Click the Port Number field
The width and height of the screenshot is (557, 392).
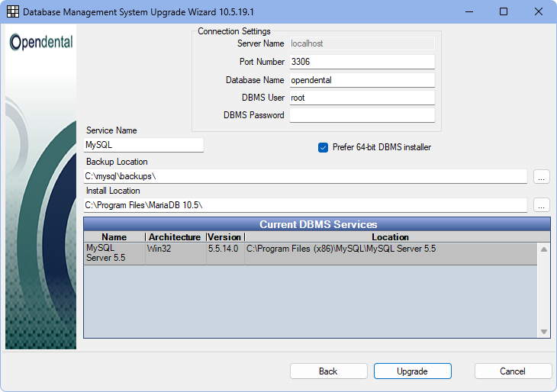click(362, 62)
